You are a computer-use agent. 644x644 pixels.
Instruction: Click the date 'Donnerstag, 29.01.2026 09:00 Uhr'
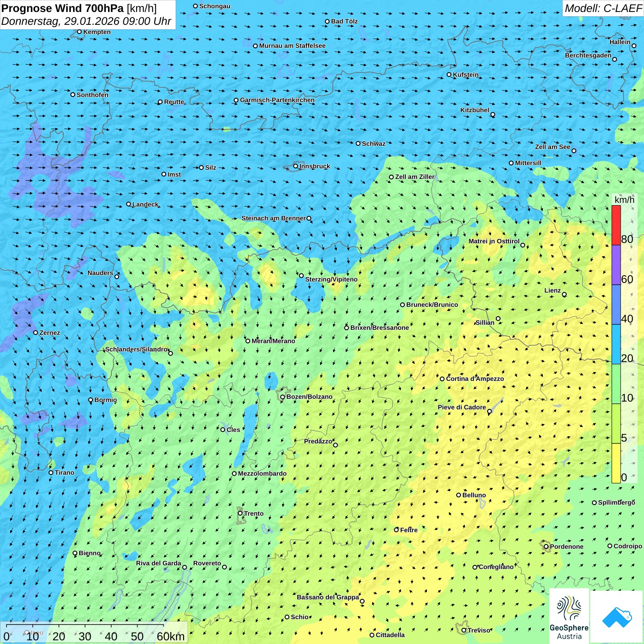click(86, 21)
